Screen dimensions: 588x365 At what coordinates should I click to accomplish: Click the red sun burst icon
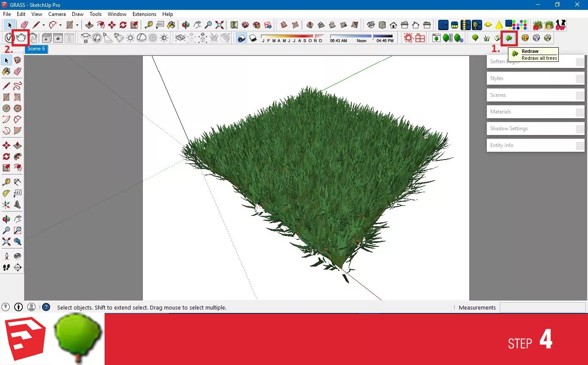(x=409, y=38)
